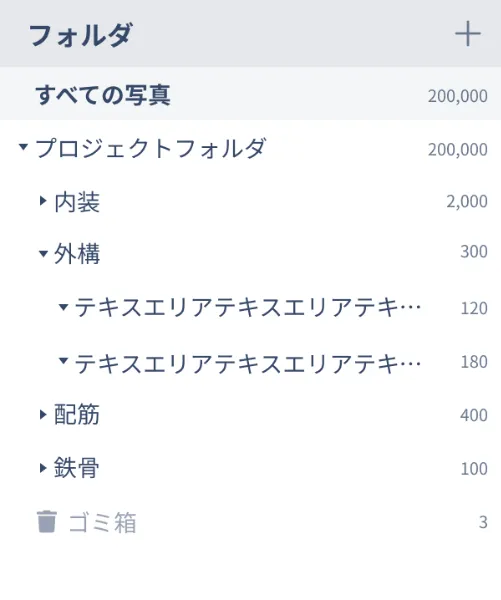
Task: Click the フォルダ panel header title
Action: (x=81, y=35)
